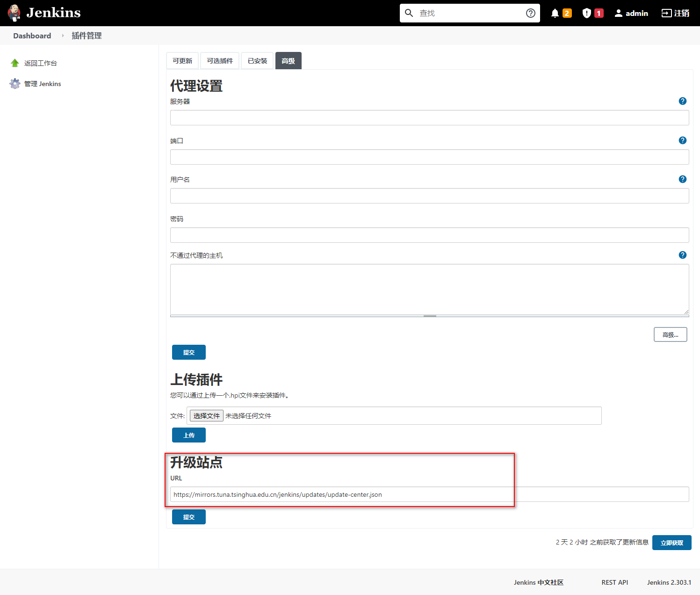Screen dimensions: 700x595
Task: Click the 代理设置 heading text
Action: (196, 86)
